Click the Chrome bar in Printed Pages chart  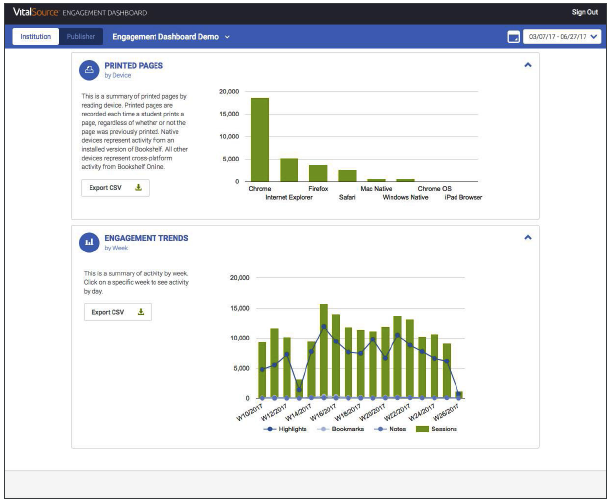point(259,140)
